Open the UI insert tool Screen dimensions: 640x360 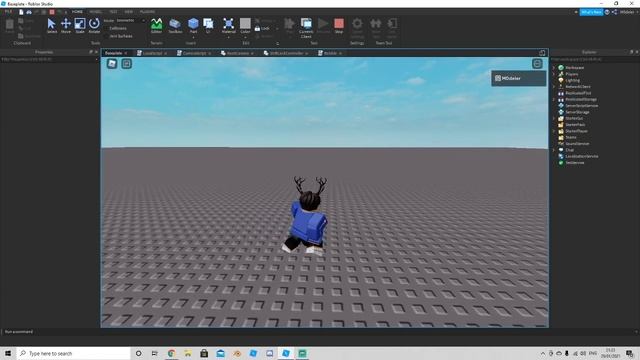208,25
